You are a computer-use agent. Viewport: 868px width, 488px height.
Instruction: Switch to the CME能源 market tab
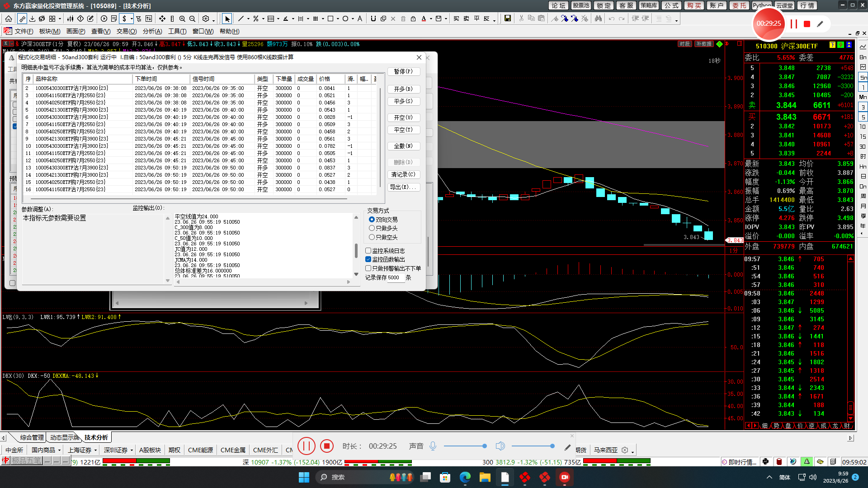click(200, 450)
